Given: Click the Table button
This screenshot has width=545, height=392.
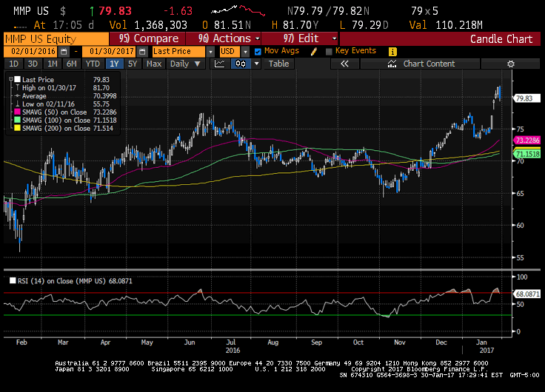Looking at the screenshot, I should pos(278,64).
